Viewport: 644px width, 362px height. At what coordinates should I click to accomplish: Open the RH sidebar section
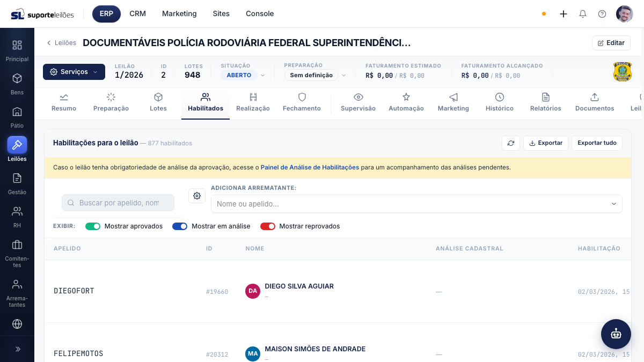pos(17,217)
